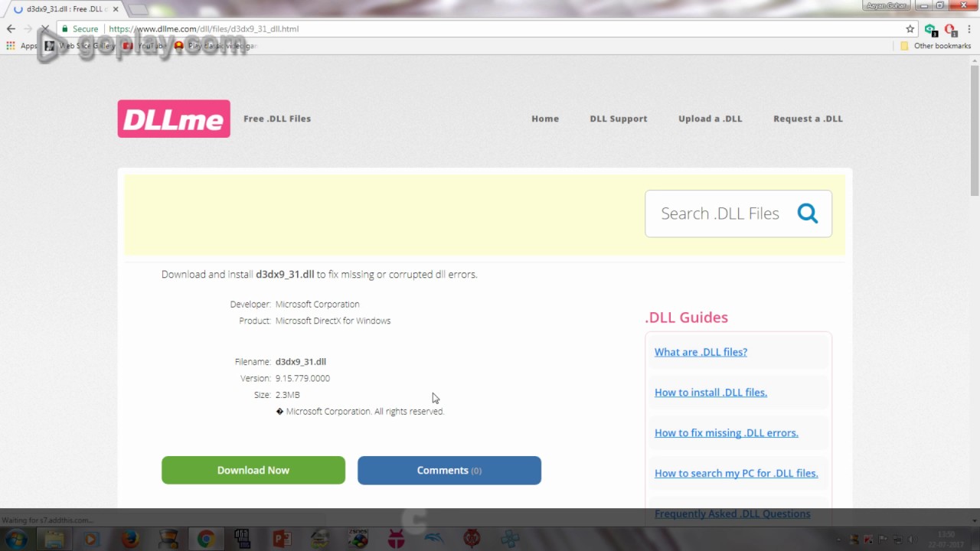Click the Chrome icon in the taskbar
This screenshot has width=980, height=551.
pyautogui.click(x=205, y=540)
